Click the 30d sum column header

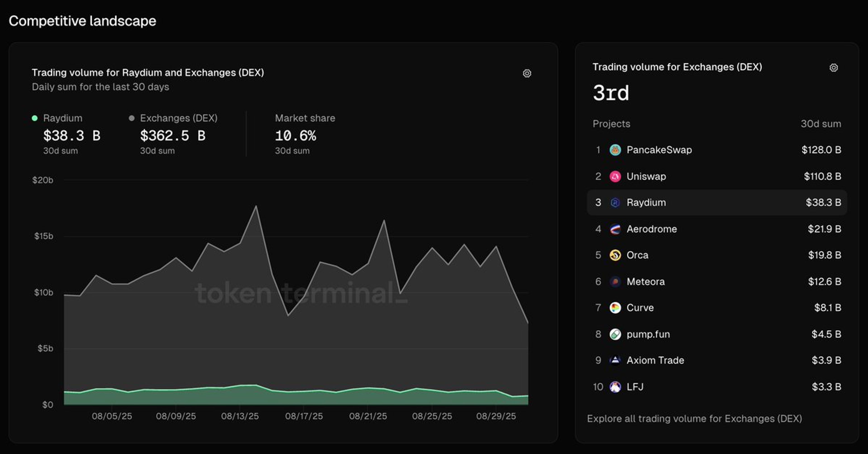(821, 124)
